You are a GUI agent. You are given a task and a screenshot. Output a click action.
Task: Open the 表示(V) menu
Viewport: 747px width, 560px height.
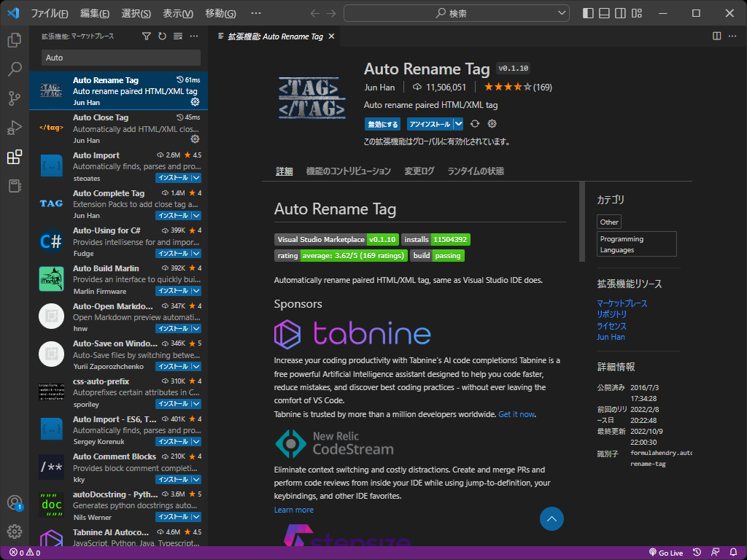coord(178,13)
